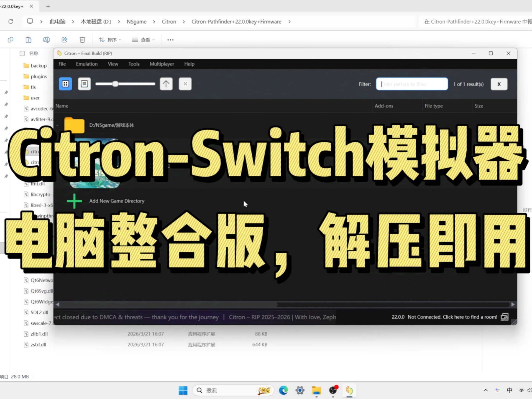Switch Citron game list to grid view
The width and height of the screenshot is (532, 399).
(65, 84)
